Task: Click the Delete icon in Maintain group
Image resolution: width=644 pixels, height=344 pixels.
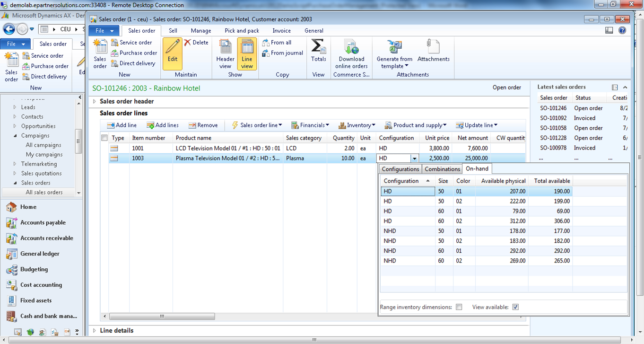Action: (x=196, y=43)
